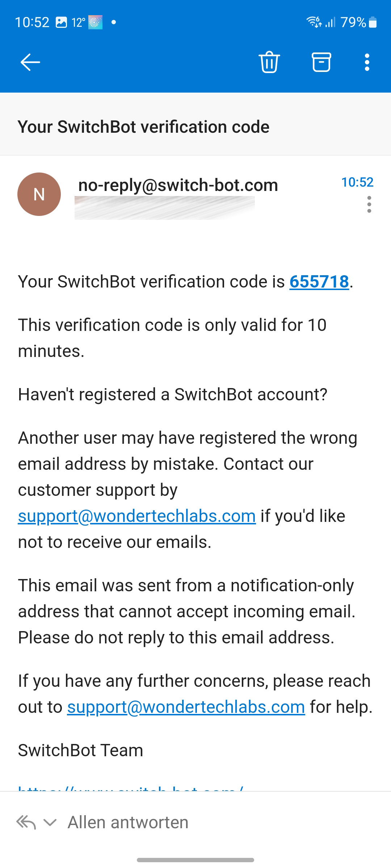Tap the battery status icon
The image size is (391, 868).
point(373,22)
